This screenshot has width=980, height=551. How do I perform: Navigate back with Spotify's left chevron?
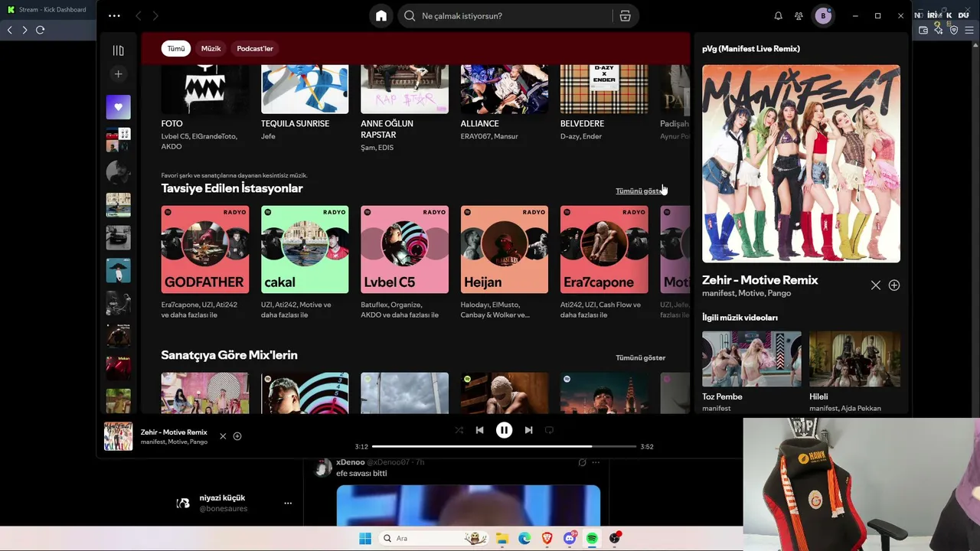tap(139, 16)
